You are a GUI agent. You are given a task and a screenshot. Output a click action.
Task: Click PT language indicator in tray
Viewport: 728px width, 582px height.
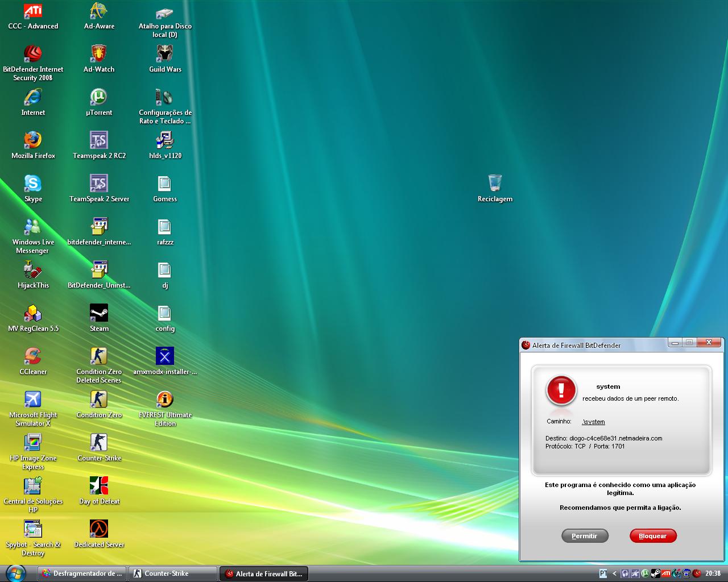603,573
